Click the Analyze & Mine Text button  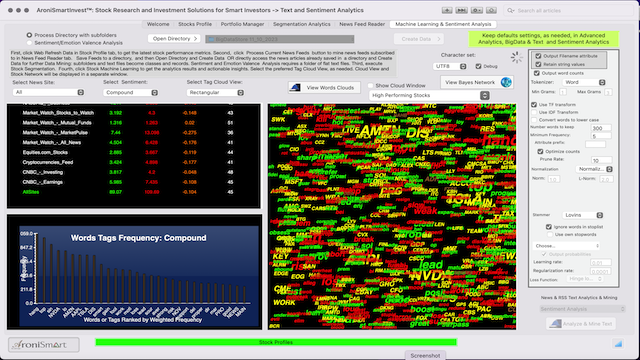pos(581,324)
